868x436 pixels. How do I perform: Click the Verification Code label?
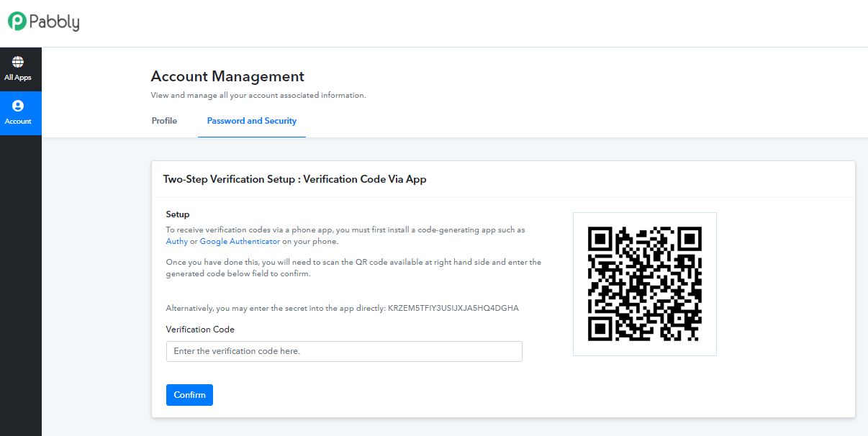200,330
